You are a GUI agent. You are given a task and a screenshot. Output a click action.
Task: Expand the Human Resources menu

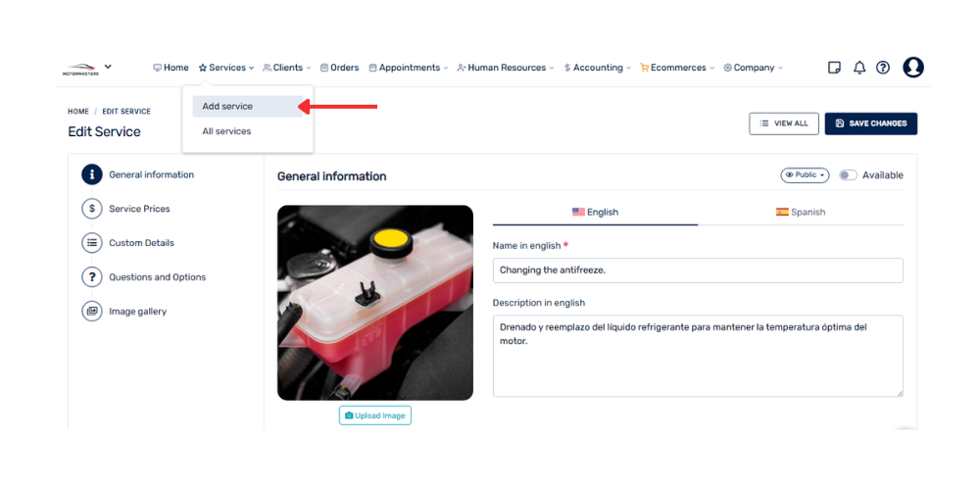tap(506, 68)
